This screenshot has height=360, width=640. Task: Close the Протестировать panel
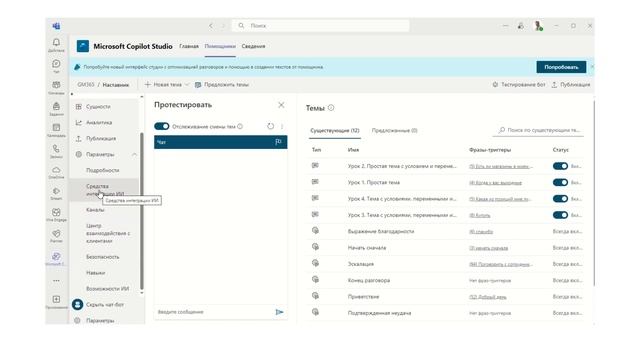(x=281, y=105)
